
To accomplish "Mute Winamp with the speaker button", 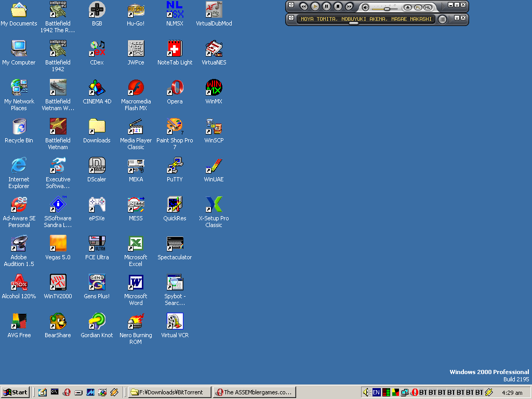I will (365, 7).
